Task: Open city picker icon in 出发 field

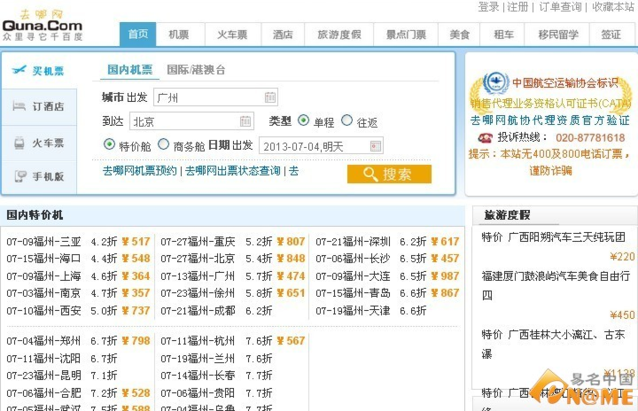Action: [x=270, y=97]
